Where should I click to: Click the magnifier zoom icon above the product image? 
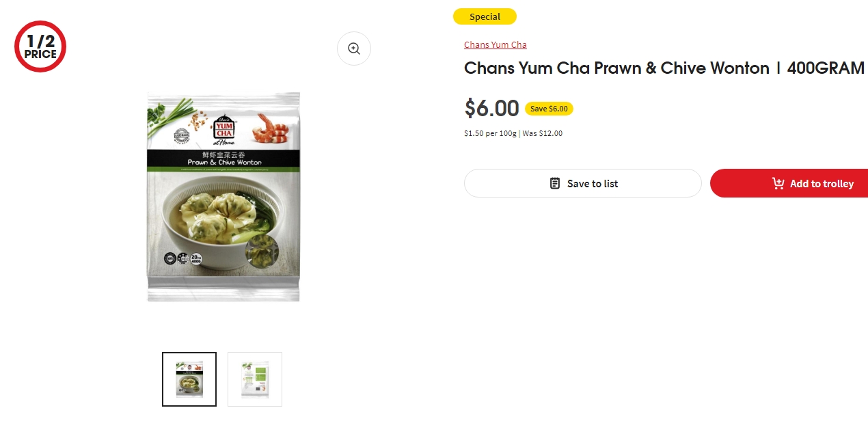354,49
